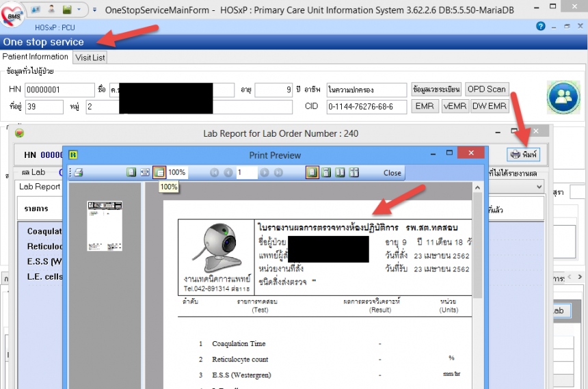The image size is (588, 389).
Task: Open the customize quick access chevron
Action: pos(94,10)
